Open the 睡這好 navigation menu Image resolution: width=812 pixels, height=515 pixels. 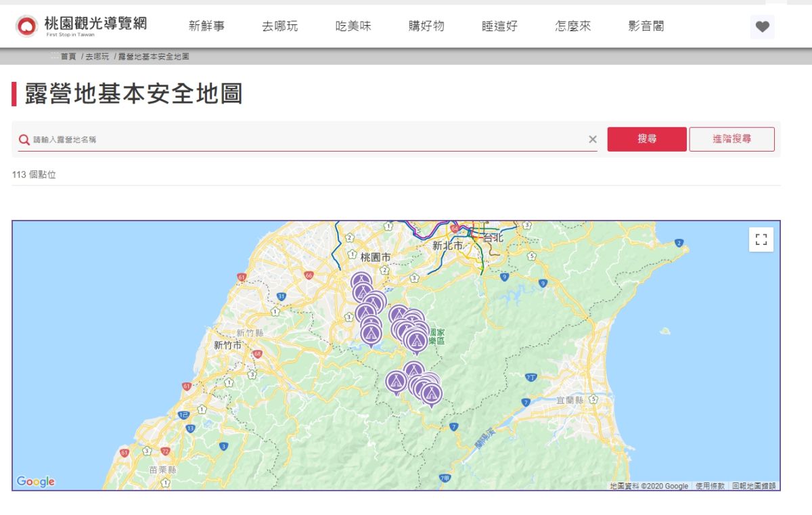(x=499, y=26)
